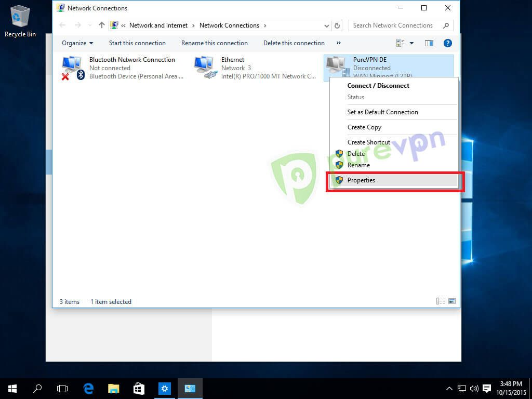Click Rename this connection
The image size is (532, 399).
click(215, 43)
